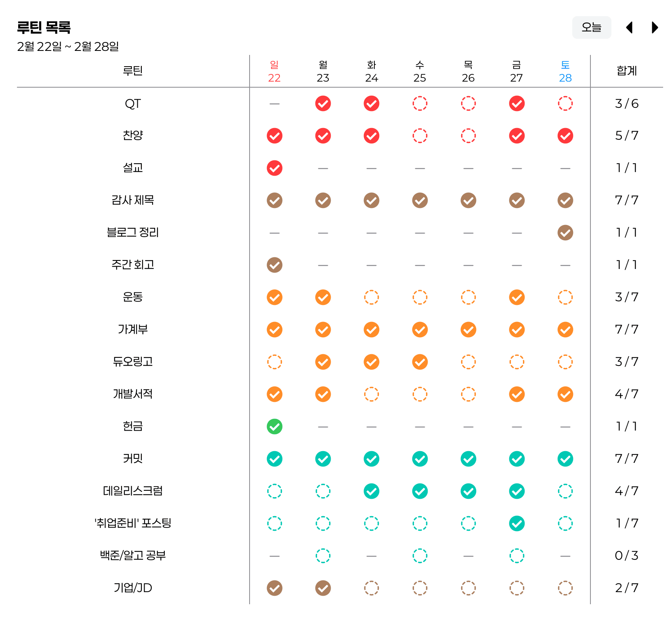
Task: Jump to today with 오늘 button
Action: 592,27
